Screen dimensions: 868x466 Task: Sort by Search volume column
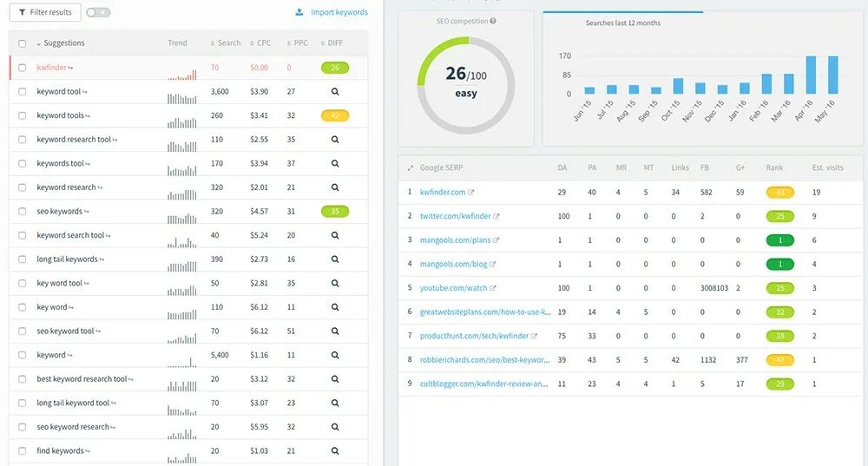[226, 43]
